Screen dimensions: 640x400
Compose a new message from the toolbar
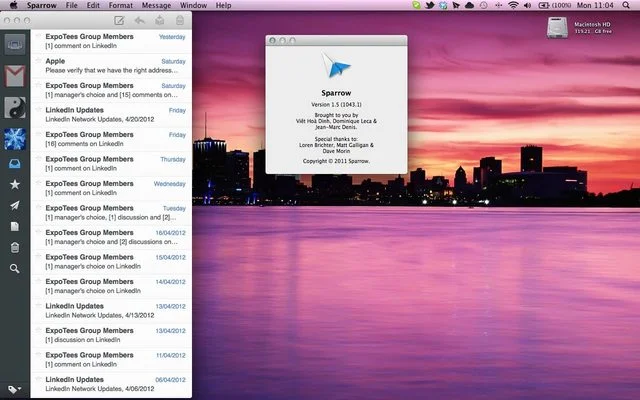coord(119,20)
